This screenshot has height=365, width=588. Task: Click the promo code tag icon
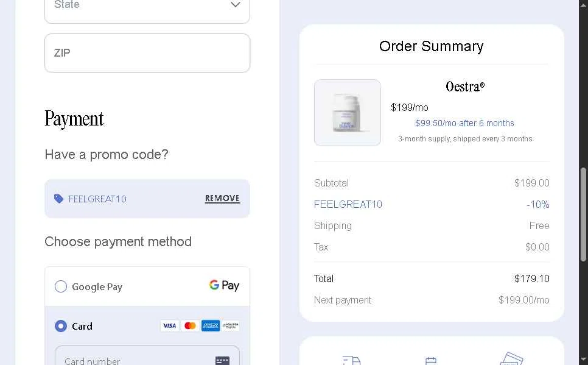click(x=58, y=199)
